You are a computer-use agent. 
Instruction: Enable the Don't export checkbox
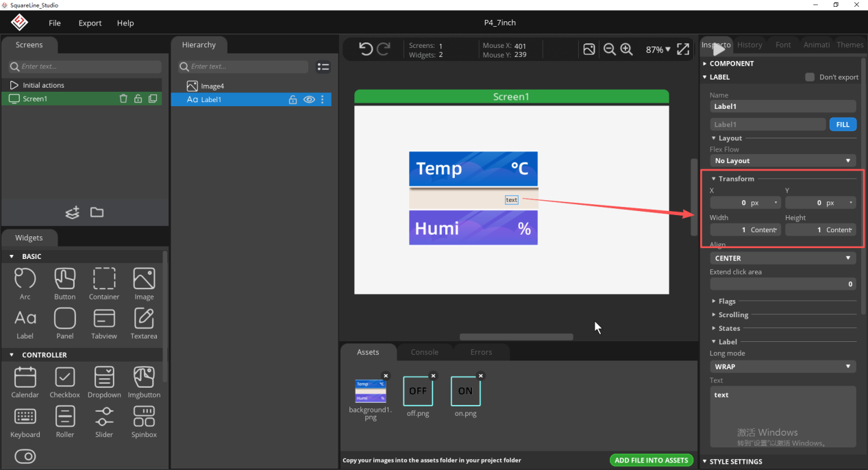click(810, 77)
